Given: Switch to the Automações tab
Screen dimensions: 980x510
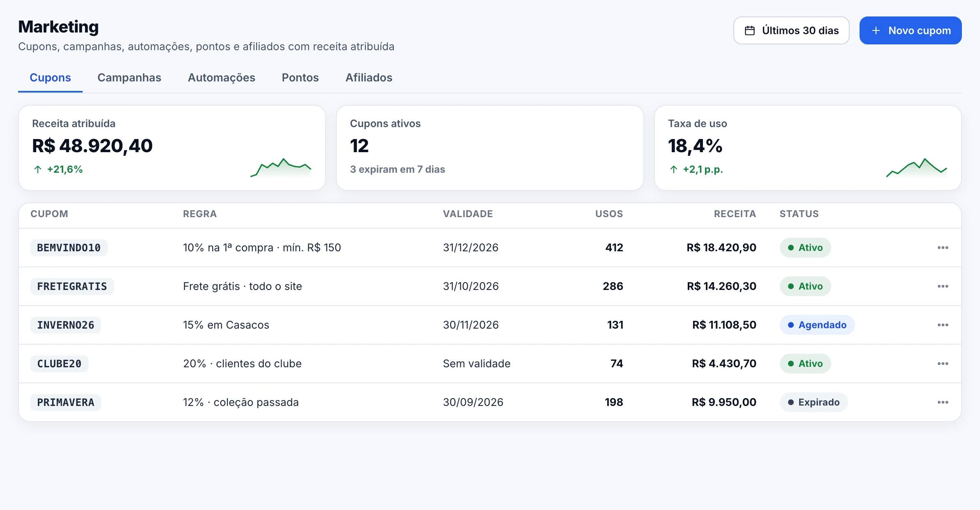Looking at the screenshot, I should [x=222, y=78].
